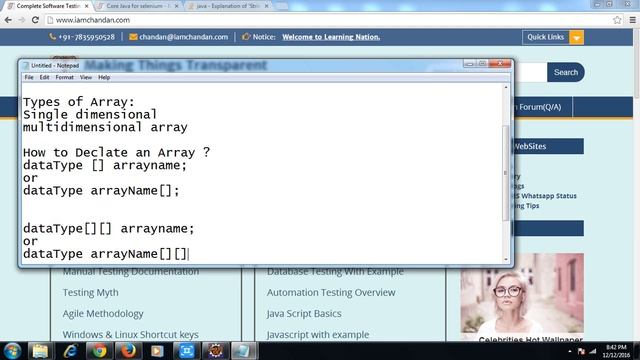640x360 pixels.
Task: Switch to java - Explanation tab
Action: point(228,6)
